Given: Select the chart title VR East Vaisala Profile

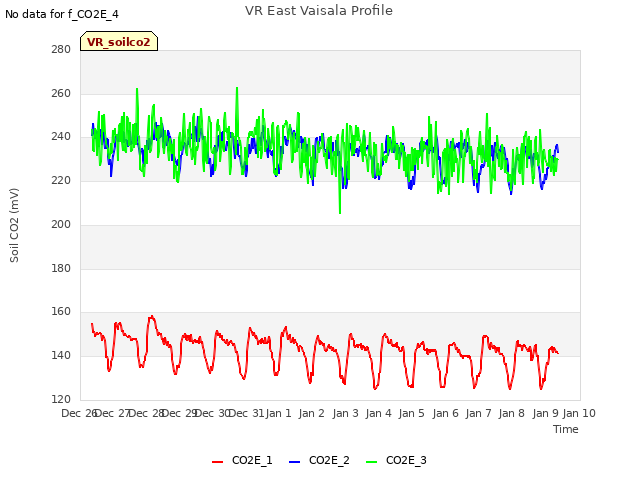Looking at the screenshot, I should [319, 11].
